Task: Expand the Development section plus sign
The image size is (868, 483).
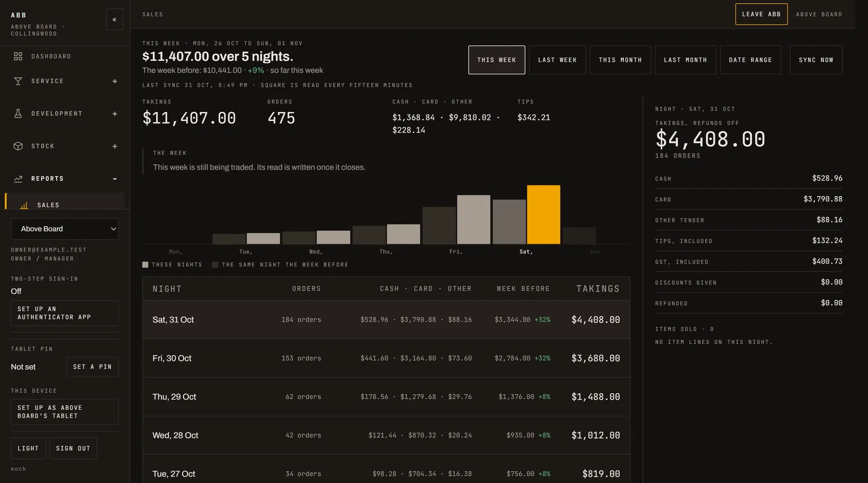Action: click(114, 114)
